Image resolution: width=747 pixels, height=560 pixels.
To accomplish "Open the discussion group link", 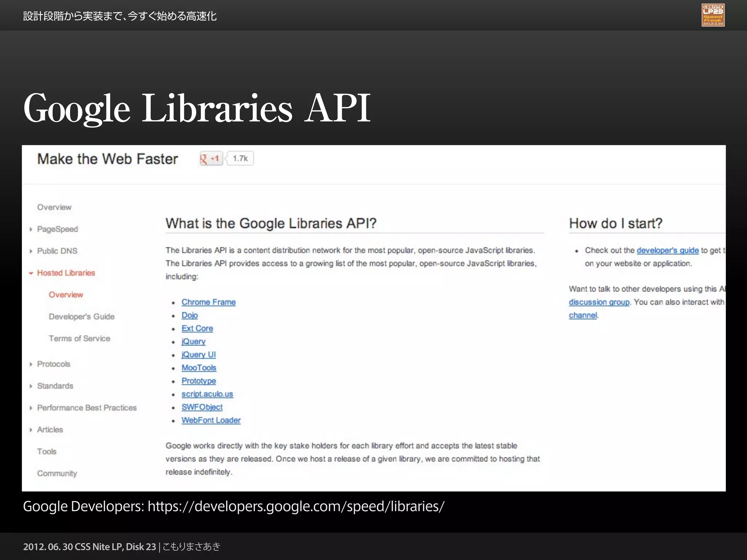I will click(599, 302).
